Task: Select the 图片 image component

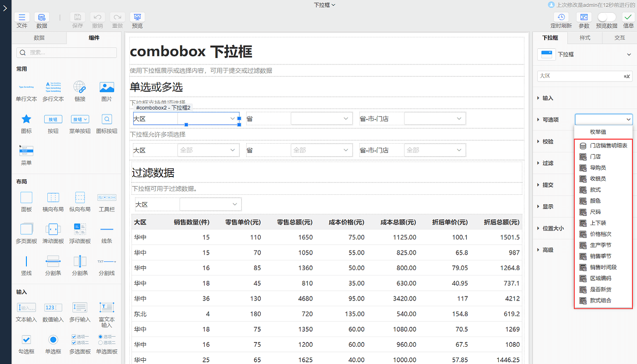Action: tap(106, 87)
